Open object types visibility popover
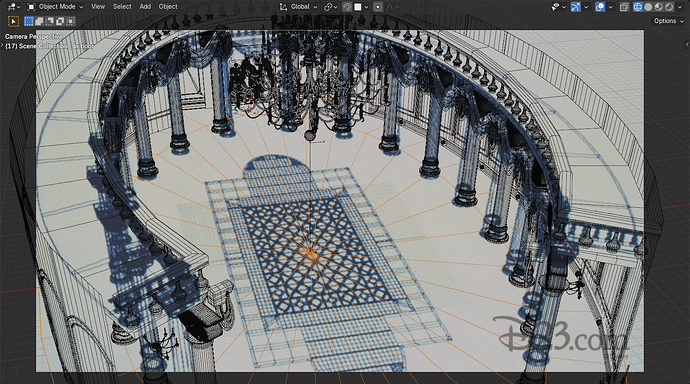 coord(558,7)
